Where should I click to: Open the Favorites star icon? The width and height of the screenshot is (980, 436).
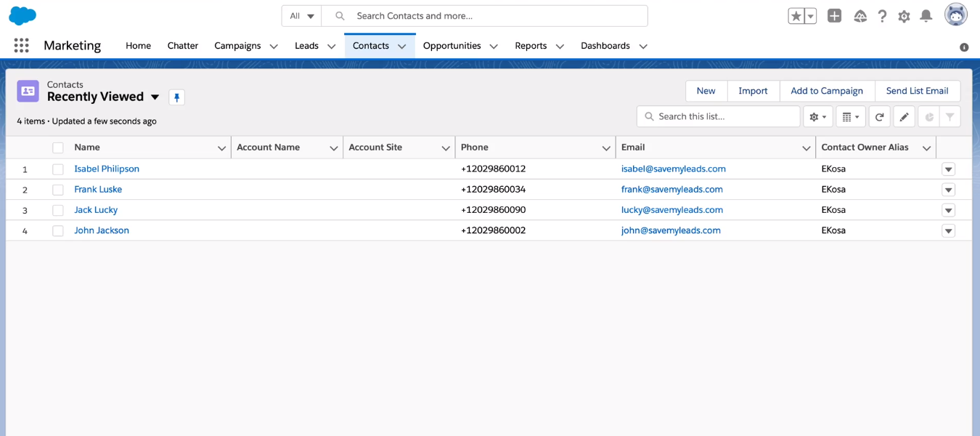[x=796, y=16]
